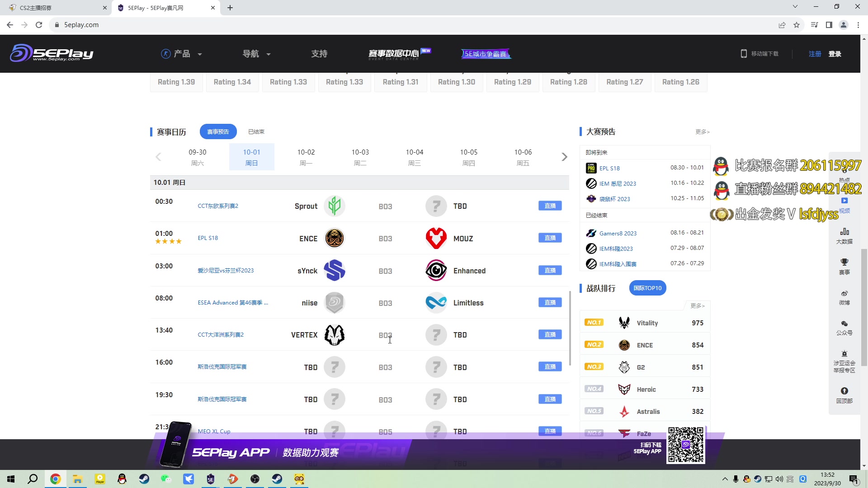Open 直播 for sYnck vs Enhanced match
Viewport: 868px width, 488px height.
point(550,270)
